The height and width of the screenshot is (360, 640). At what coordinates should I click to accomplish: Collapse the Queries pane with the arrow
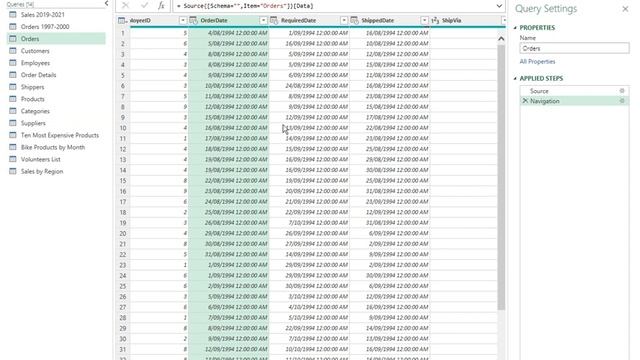(x=106, y=3)
